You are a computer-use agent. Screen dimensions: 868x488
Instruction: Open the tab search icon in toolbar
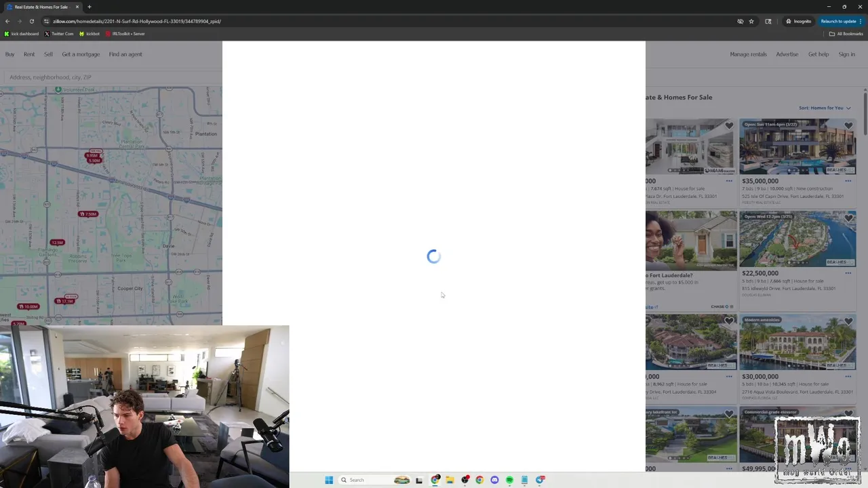pyautogui.click(x=768, y=21)
